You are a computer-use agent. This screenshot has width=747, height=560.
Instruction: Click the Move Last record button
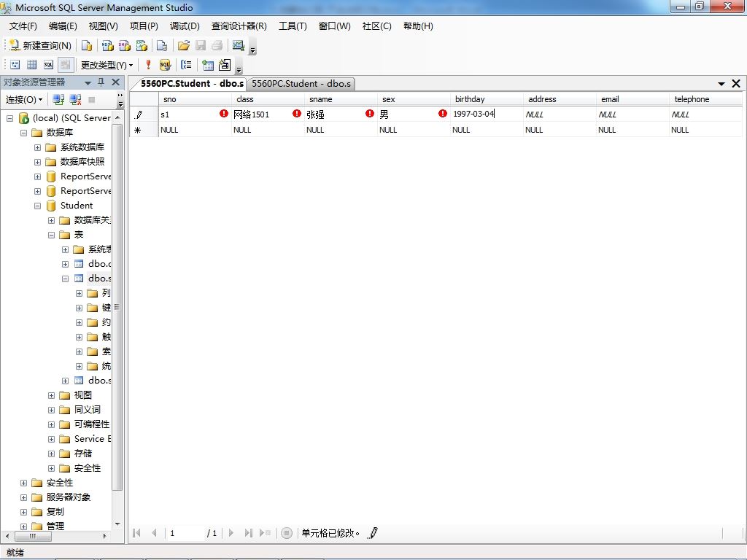[248, 533]
